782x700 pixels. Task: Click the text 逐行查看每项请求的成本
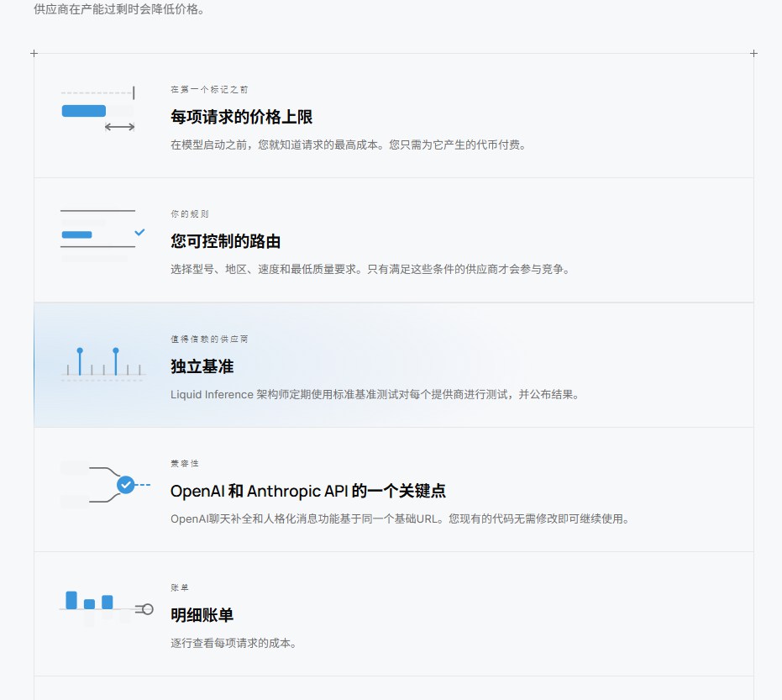234,643
